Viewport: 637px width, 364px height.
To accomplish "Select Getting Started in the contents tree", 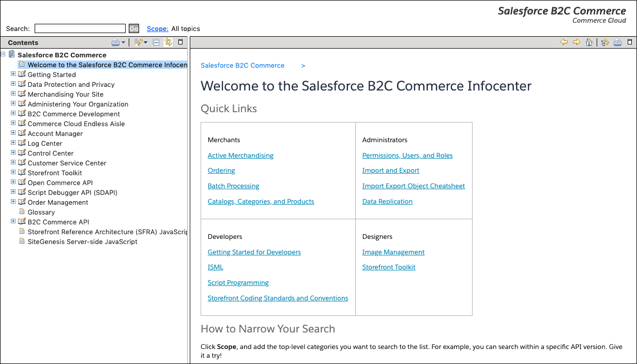I will coord(52,74).
